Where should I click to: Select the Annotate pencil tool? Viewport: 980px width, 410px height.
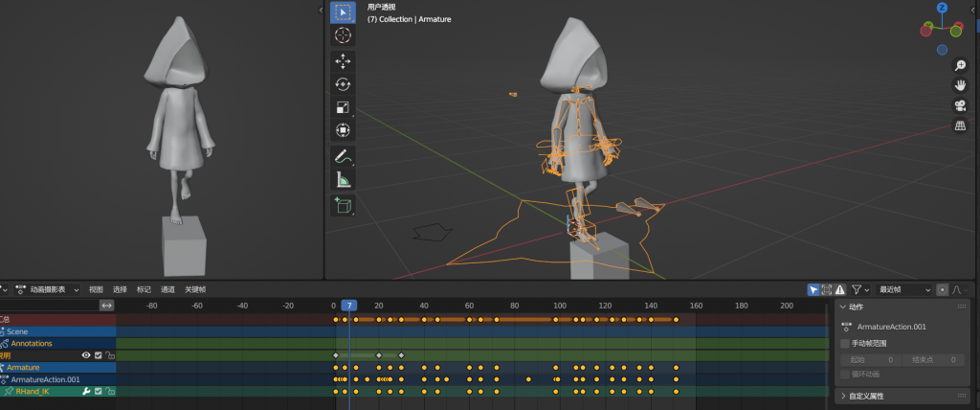[343, 156]
